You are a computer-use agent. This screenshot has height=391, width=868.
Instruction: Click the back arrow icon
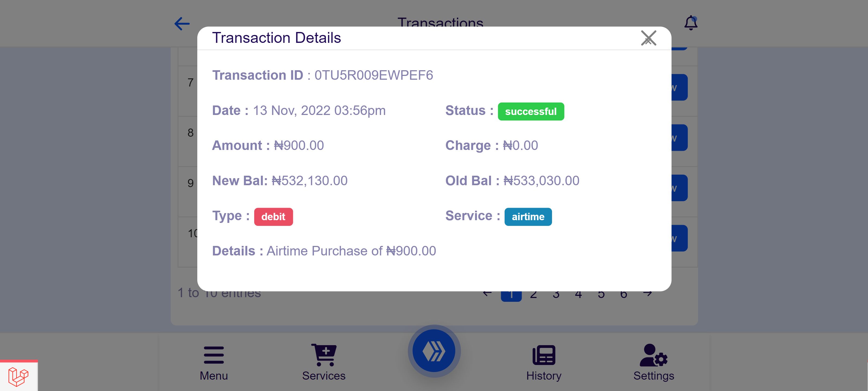click(x=182, y=24)
